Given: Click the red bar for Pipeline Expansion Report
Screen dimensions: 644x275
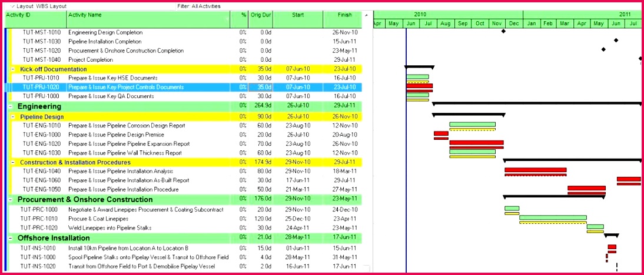Looking at the screenshot, I should (476, 143).
